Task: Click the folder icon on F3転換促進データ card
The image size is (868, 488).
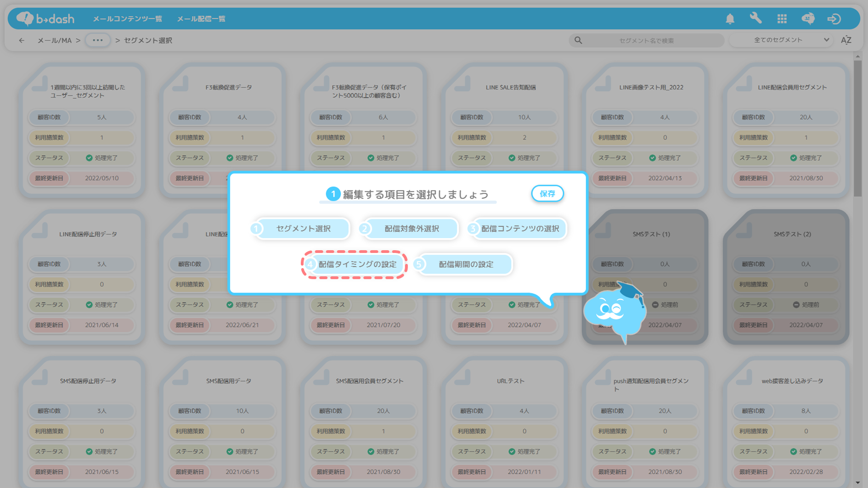Action: [x=180, y=84]
